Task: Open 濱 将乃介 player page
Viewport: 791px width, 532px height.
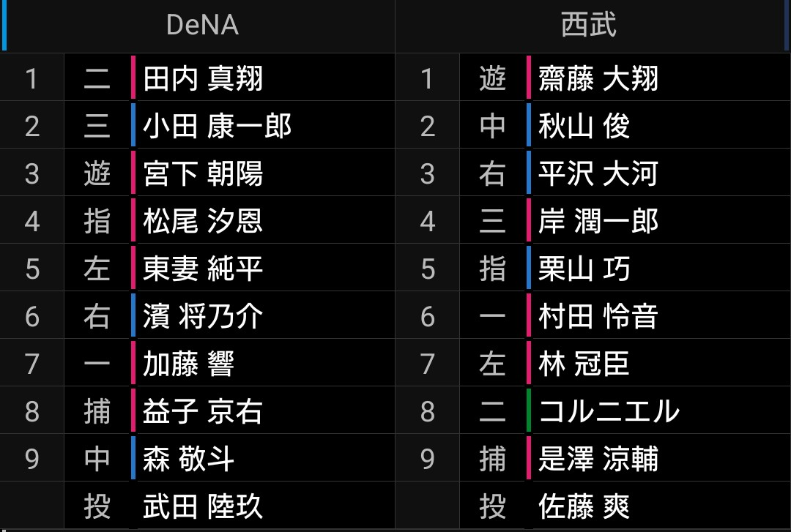Action: 203,316
